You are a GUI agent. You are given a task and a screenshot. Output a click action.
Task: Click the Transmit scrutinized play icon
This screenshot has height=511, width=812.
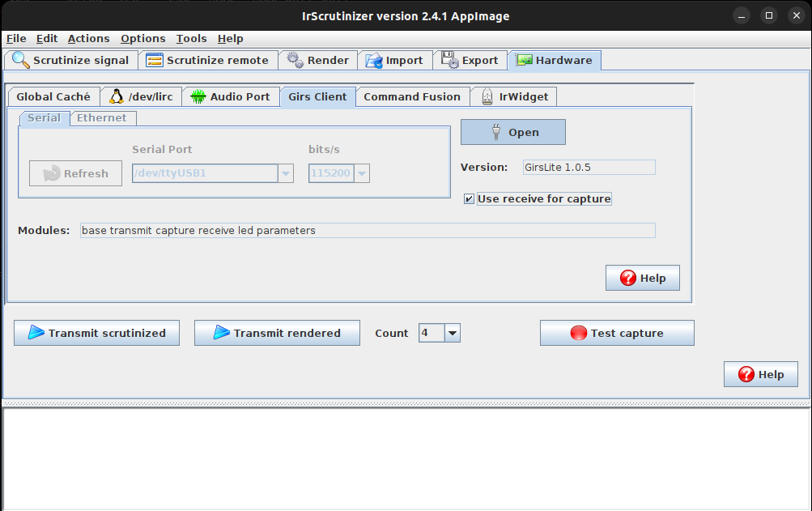coord(36,333)
